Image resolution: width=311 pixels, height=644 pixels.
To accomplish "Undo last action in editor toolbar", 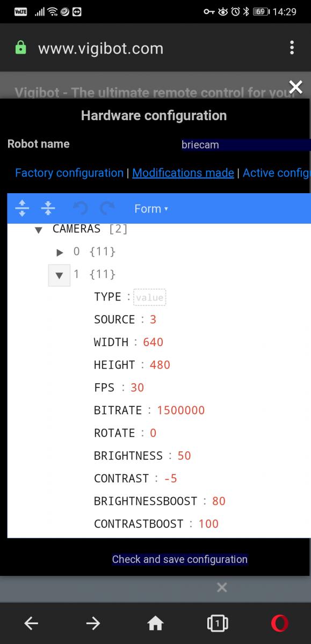I will 81,208.
